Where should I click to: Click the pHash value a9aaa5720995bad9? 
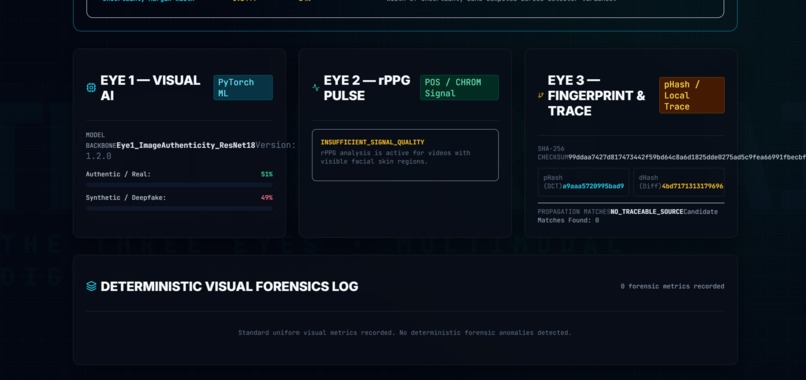593,186
